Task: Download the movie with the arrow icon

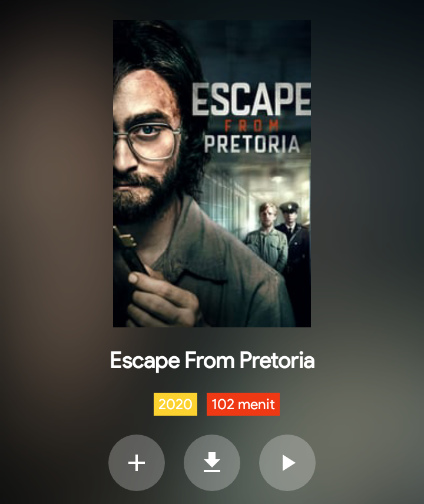Action: (212, 463)
